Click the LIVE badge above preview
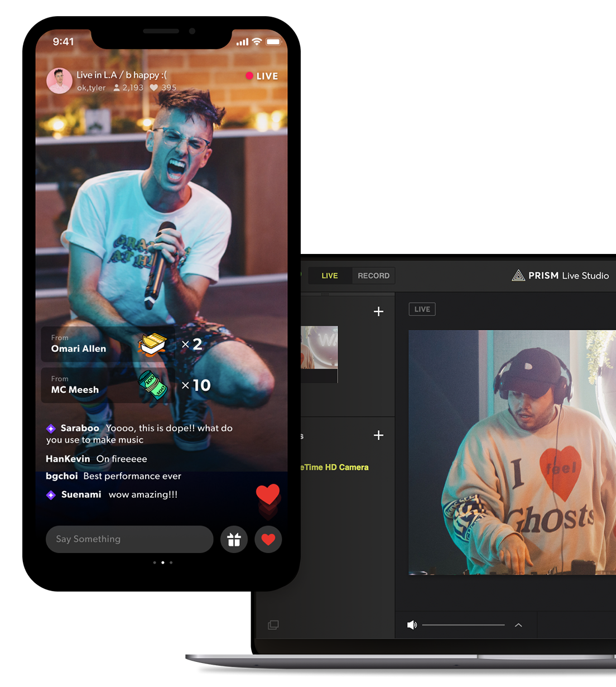Image resolution: width=616 pixels, height=687 pixels. click(422, 309)
